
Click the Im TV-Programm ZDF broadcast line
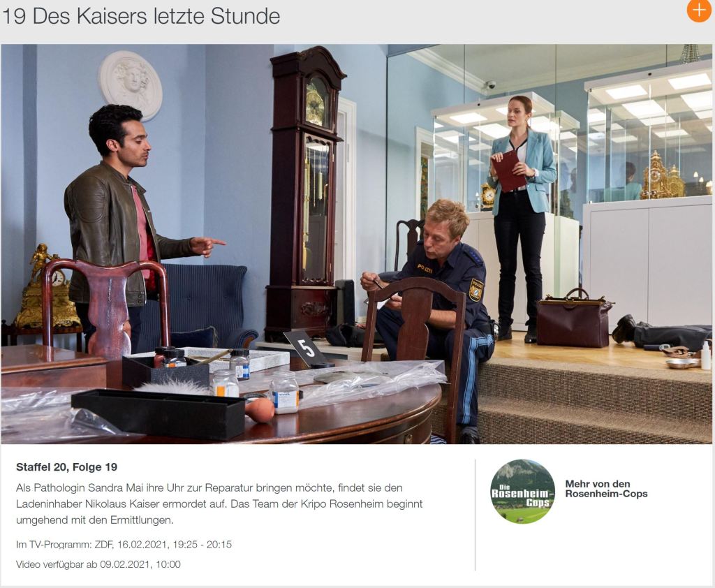click(x=124, y=544)
